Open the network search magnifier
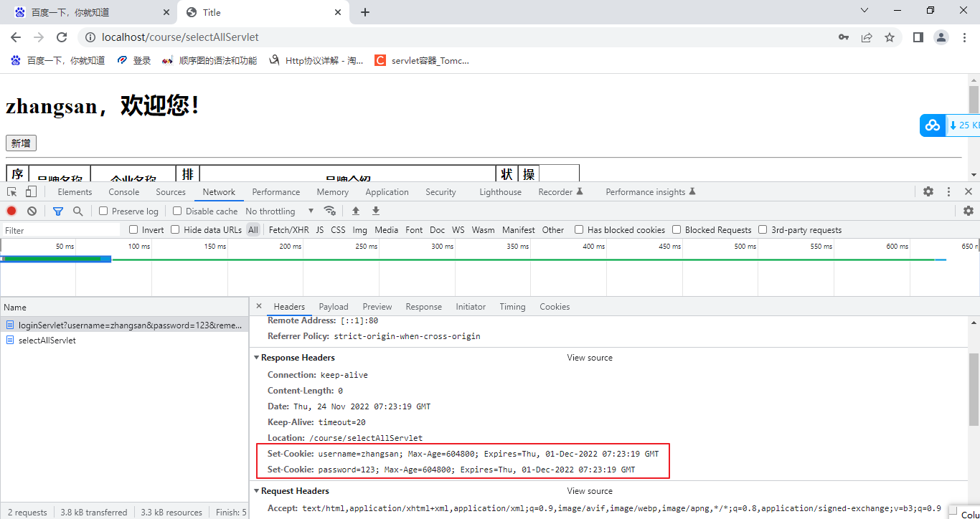Viewport: 980px width, 519px height. (x=78, y=211)
